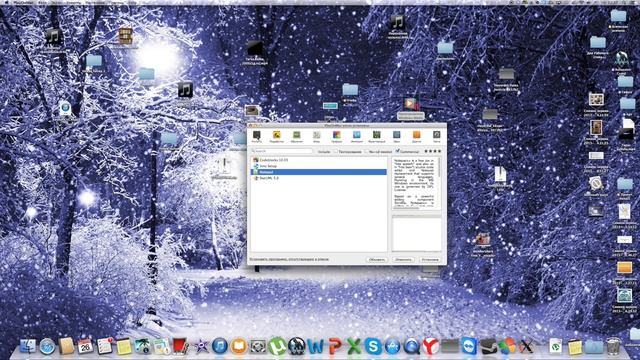Screen dimensions: 640x360
Task: Select Inno Setup in the list
Action: (318, 166)
